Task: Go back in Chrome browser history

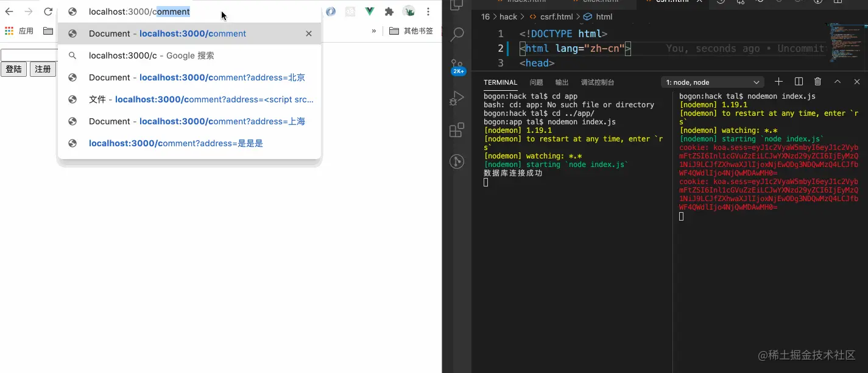Action: point(9,12)
